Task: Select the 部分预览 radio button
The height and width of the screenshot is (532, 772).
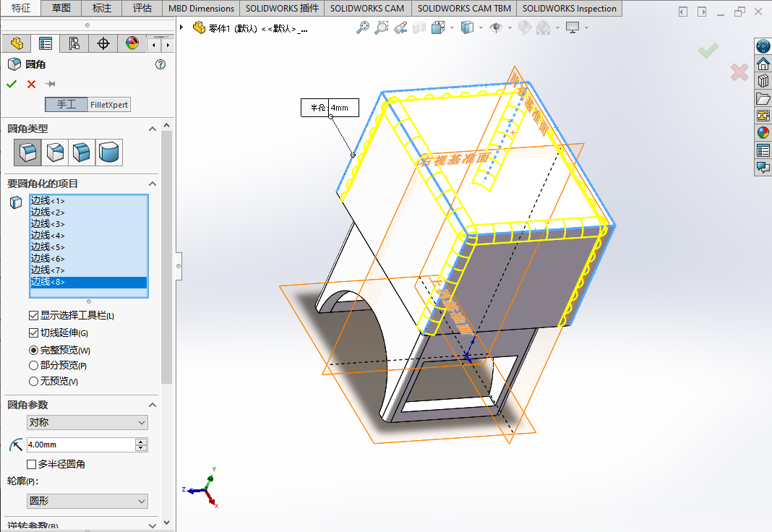Action: 33,366
